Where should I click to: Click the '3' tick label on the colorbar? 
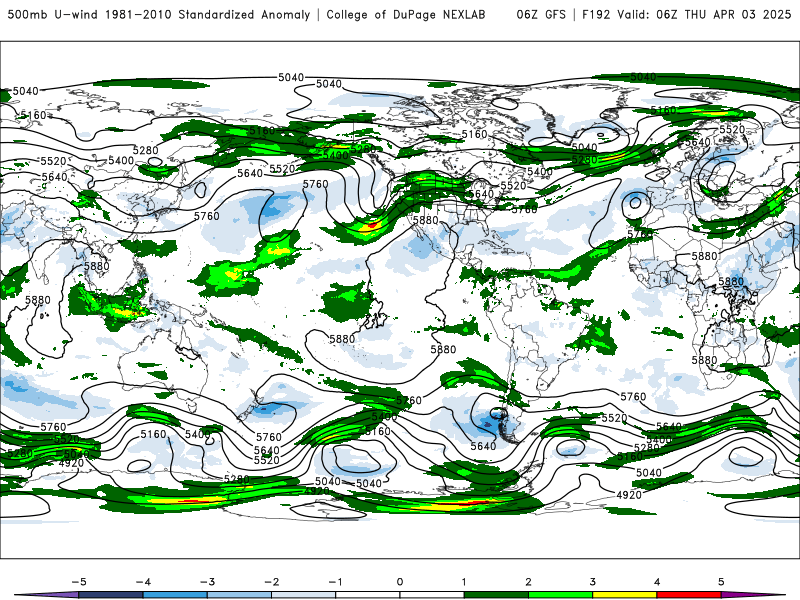(x=592, y=582)
